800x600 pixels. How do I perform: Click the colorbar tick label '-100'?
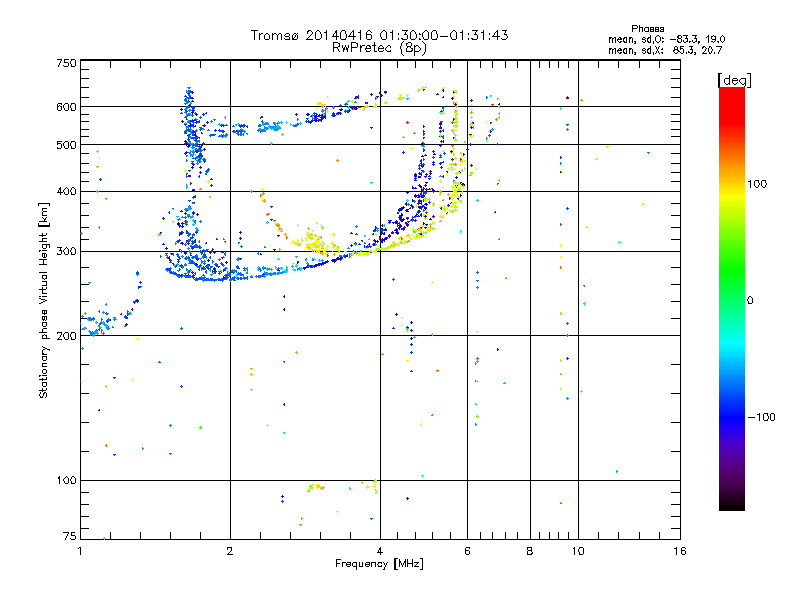pyautogui.click(x=761, y=417)
